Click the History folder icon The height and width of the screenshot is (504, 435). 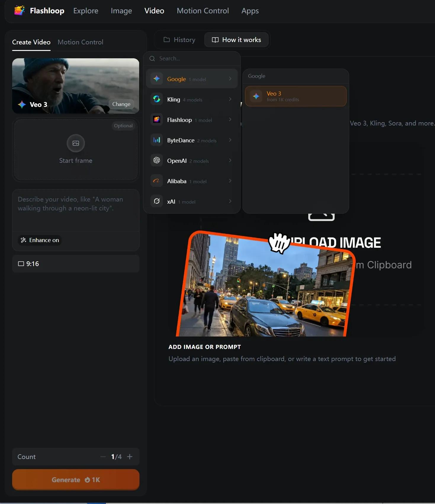(167, 40)
